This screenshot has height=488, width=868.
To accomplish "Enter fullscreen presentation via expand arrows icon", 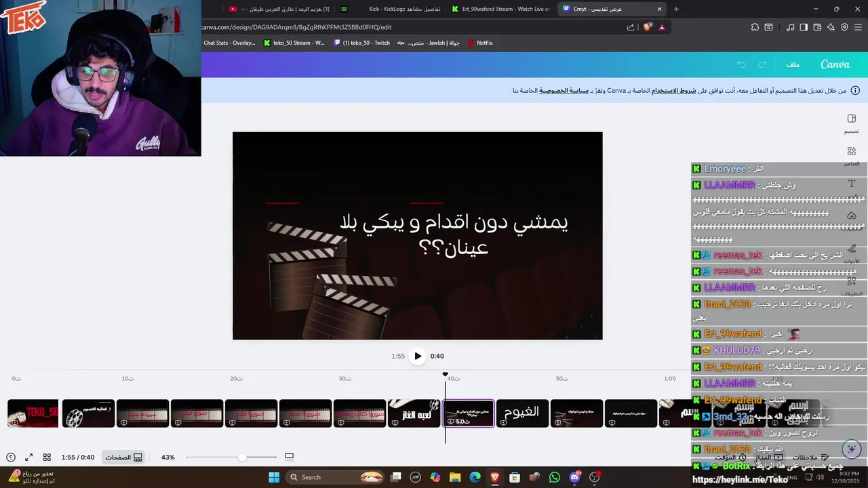I will tap(29, 457).
